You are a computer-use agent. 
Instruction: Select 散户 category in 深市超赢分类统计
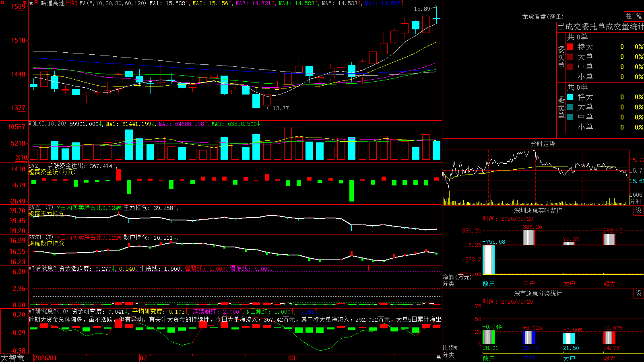pos(489,358)
